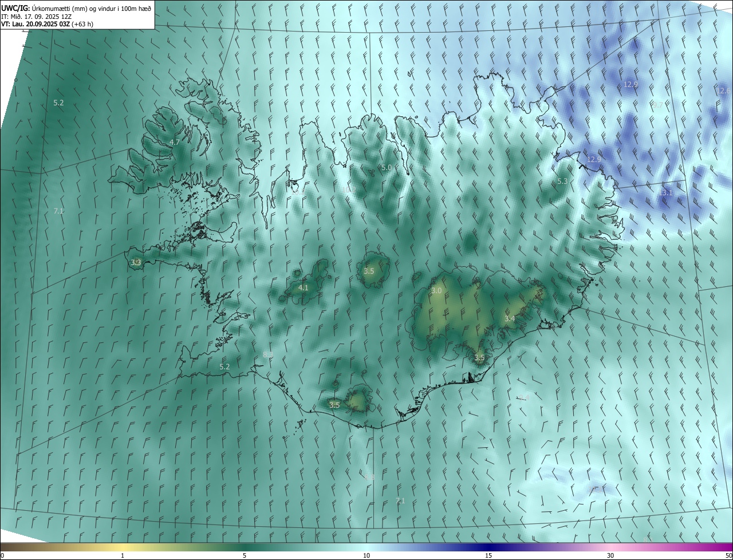Click the colour scale's 10 tick label
This screenshot has height=560, width=733.
point(366,555)
